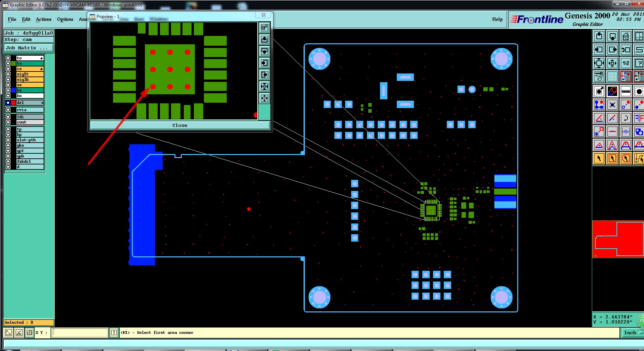Click the previous view (undo zoom) icon

pyautogui.click(x=626, y=50)
